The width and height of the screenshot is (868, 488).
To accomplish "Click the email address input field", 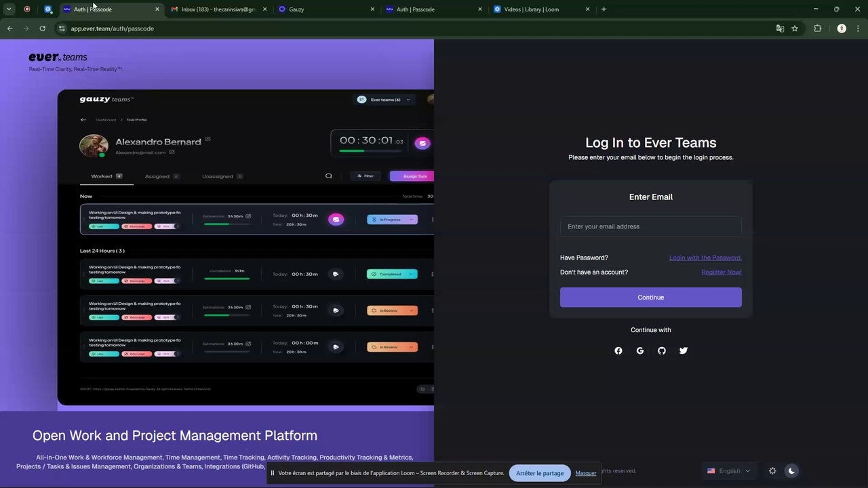I will click(x=651, y=226).
